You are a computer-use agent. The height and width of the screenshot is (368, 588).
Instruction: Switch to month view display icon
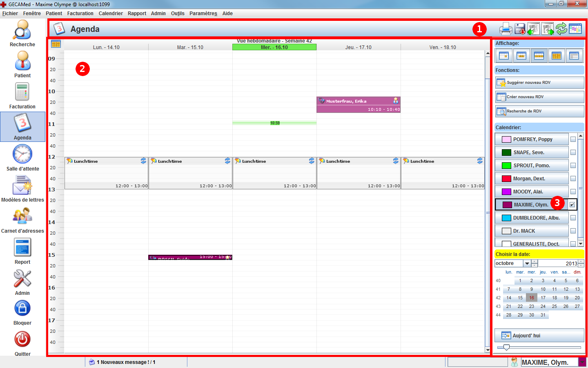[557, 56]
